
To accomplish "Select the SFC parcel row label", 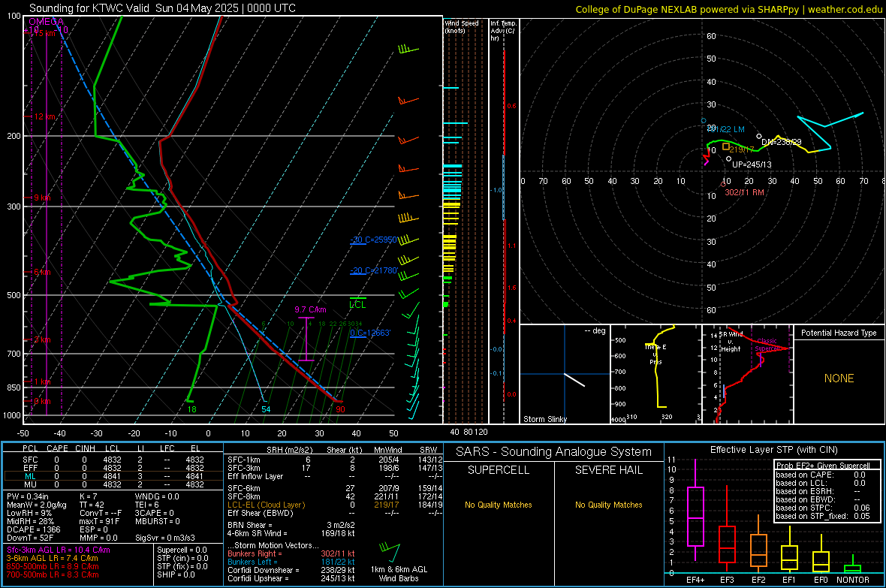I will 30,460.
